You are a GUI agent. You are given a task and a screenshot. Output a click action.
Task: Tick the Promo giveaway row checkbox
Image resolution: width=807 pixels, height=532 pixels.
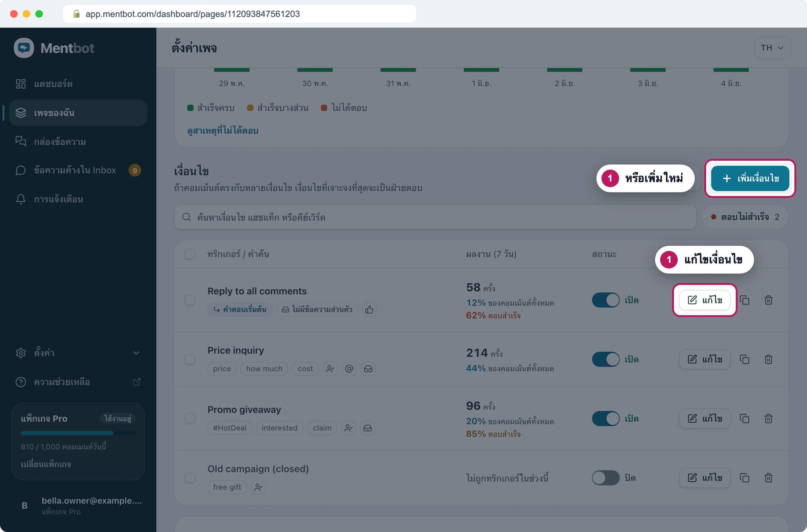190,418
